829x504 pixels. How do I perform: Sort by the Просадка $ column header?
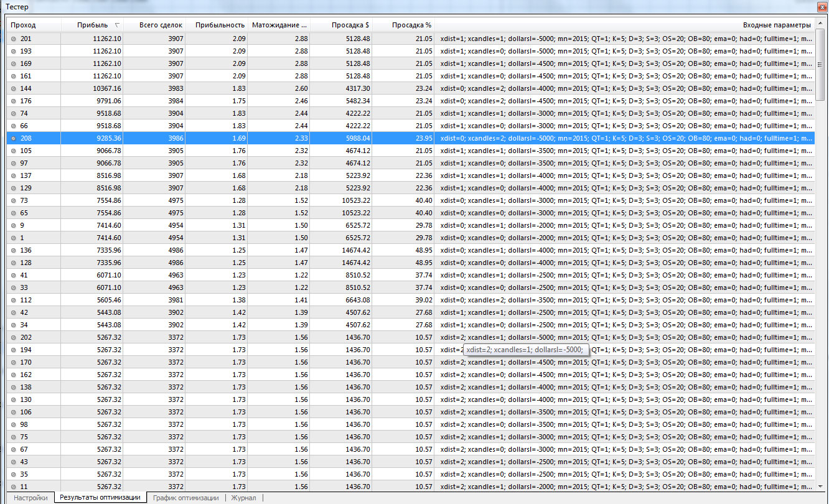(340, 25)
